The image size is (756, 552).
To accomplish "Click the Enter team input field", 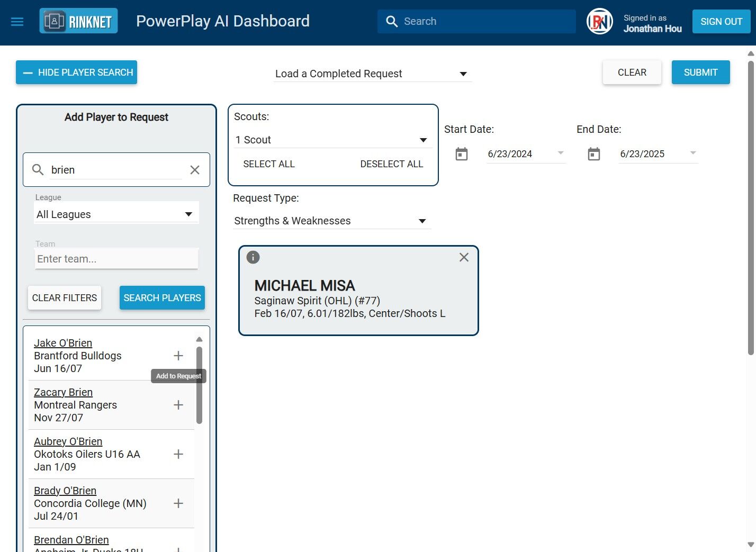I will click(x=116, y=259).
